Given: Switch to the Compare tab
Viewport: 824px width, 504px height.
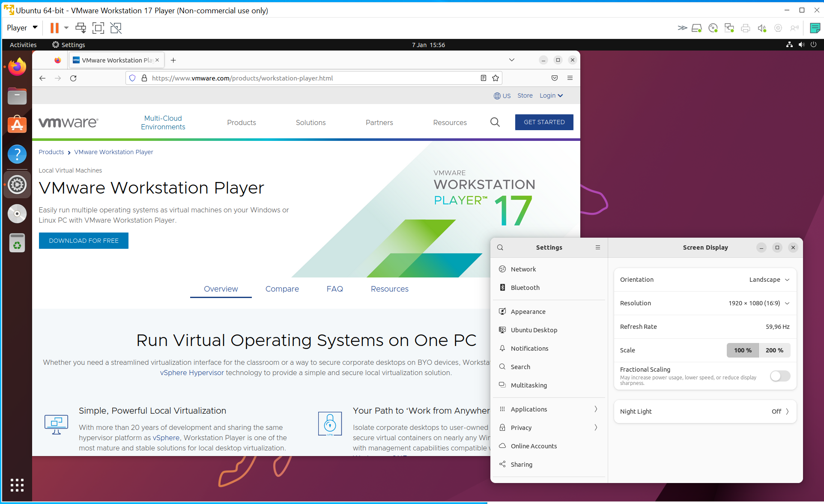Looking at the screenshot, I should [282, 289].
